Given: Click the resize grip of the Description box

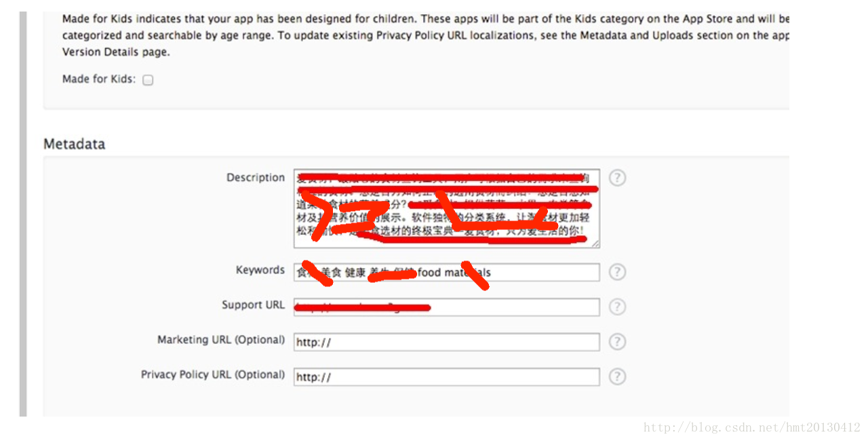Looking at the screenshot, I should coord(595,244).
